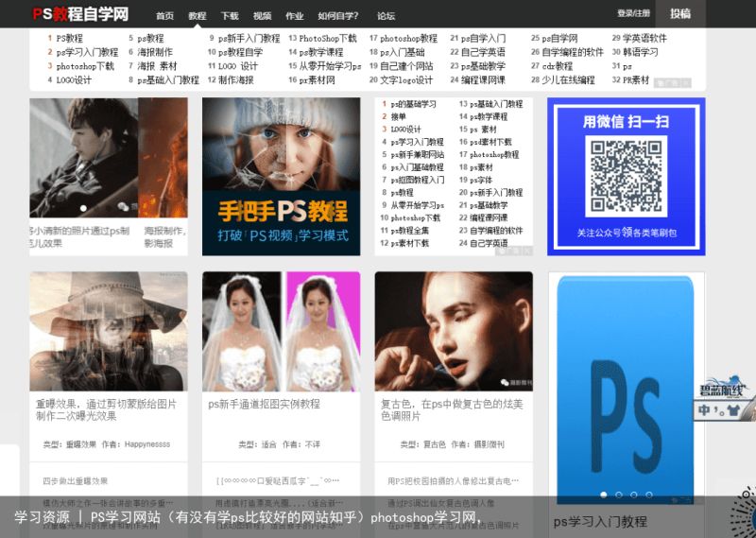Click the ps抠图教程入门 link
Screen dimensions: 756x538
pyautogui.click(x=418, y=180)
